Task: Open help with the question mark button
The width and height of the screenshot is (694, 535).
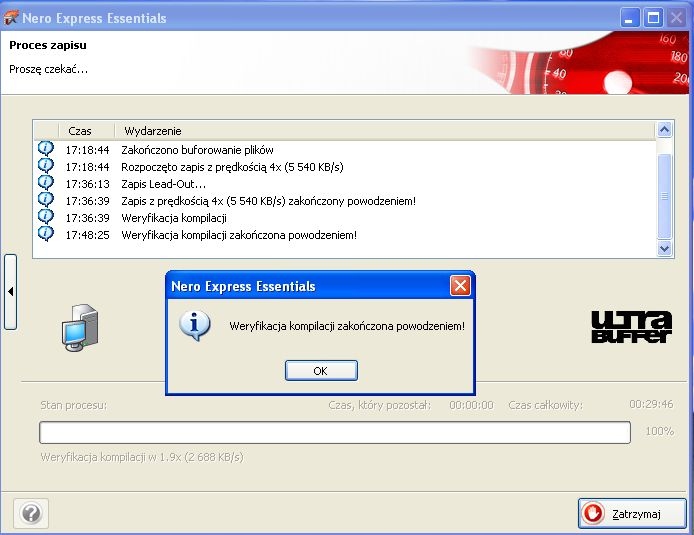Action: click(31, 513)
